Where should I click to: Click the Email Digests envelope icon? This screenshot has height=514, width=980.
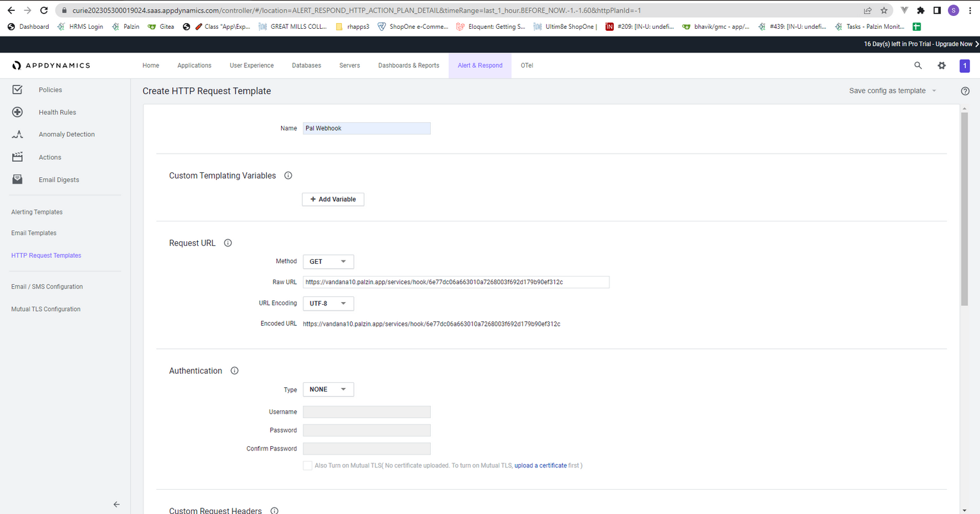click(x=17, y=179)
